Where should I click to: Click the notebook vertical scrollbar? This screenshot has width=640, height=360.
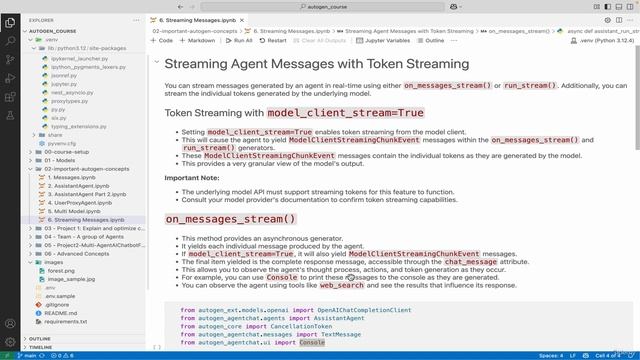pos(637,98)
